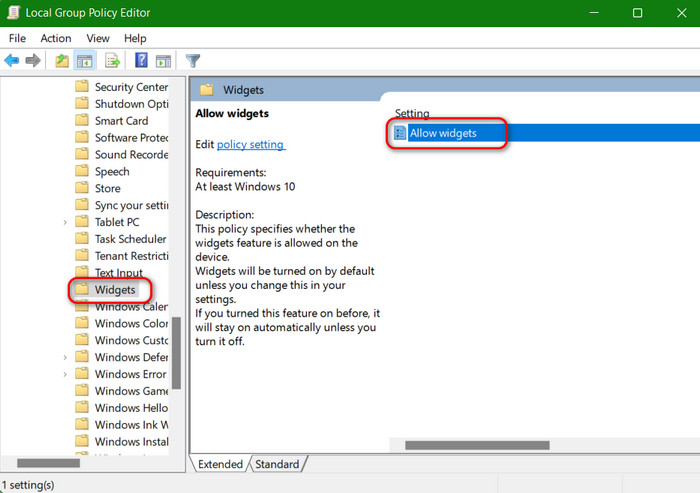Select Windows Calendar folder
This screenshot has height=493, width=700.
(132, 307)
